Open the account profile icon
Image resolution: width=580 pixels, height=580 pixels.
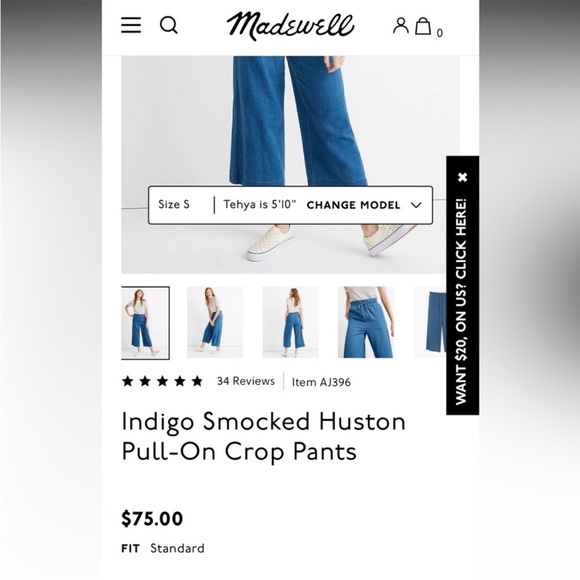tap(401, 26)
